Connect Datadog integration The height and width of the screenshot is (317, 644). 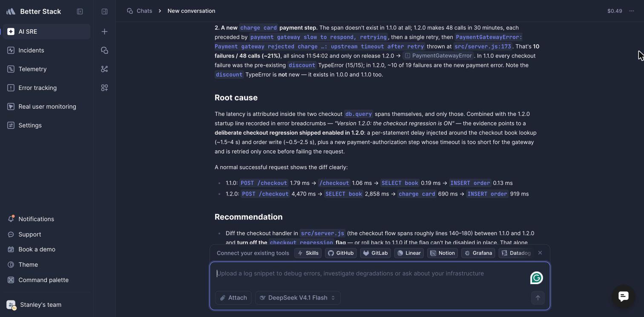point(516,253)
